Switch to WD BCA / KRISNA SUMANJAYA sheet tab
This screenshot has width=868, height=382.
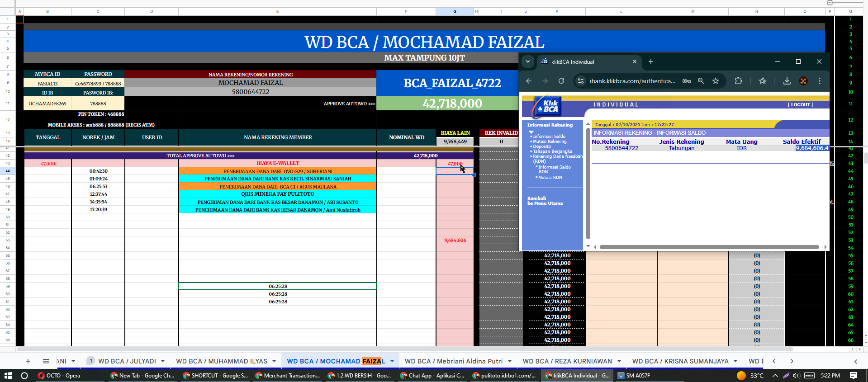[x=680, y=361]
